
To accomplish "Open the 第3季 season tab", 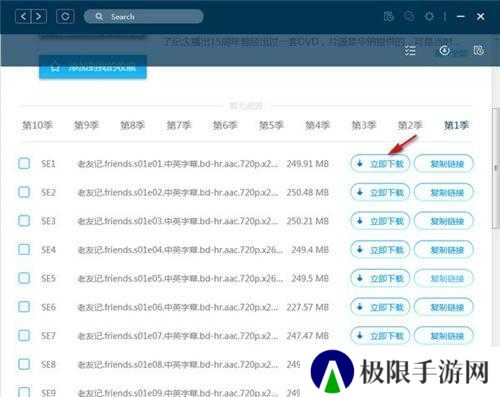I will point(364,125).
